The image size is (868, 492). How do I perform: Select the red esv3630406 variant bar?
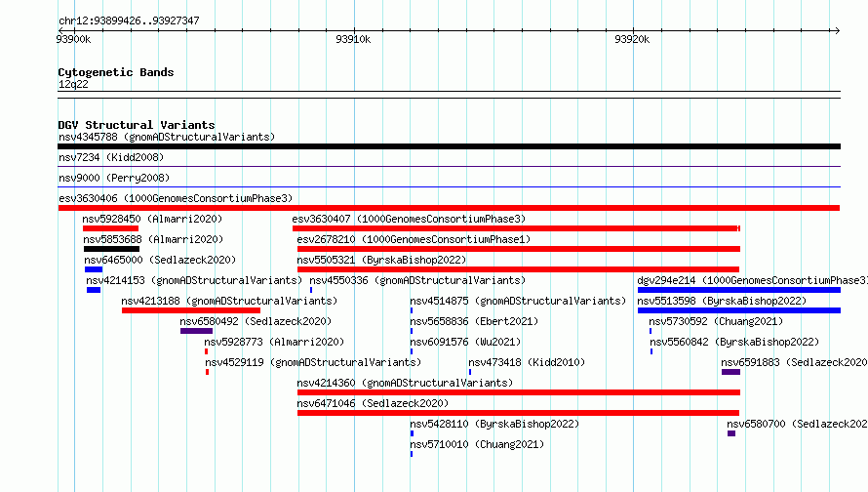tap(449, 208)
